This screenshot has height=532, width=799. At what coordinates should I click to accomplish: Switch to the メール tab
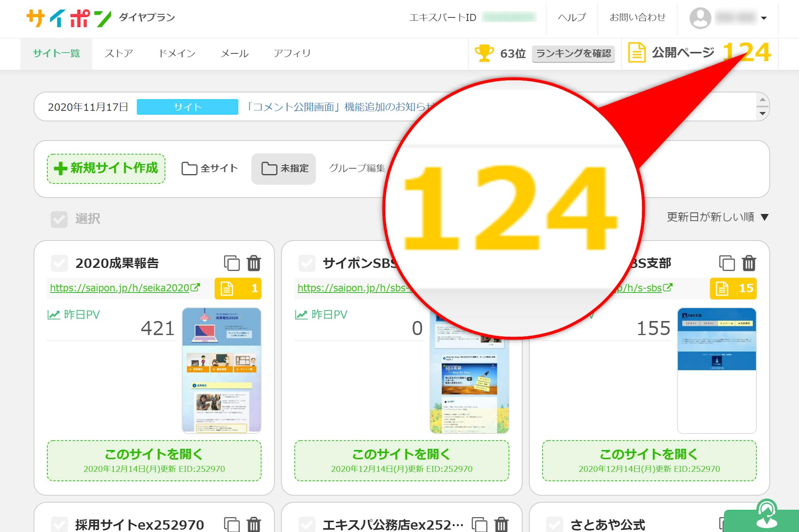[x=234, y=54]
